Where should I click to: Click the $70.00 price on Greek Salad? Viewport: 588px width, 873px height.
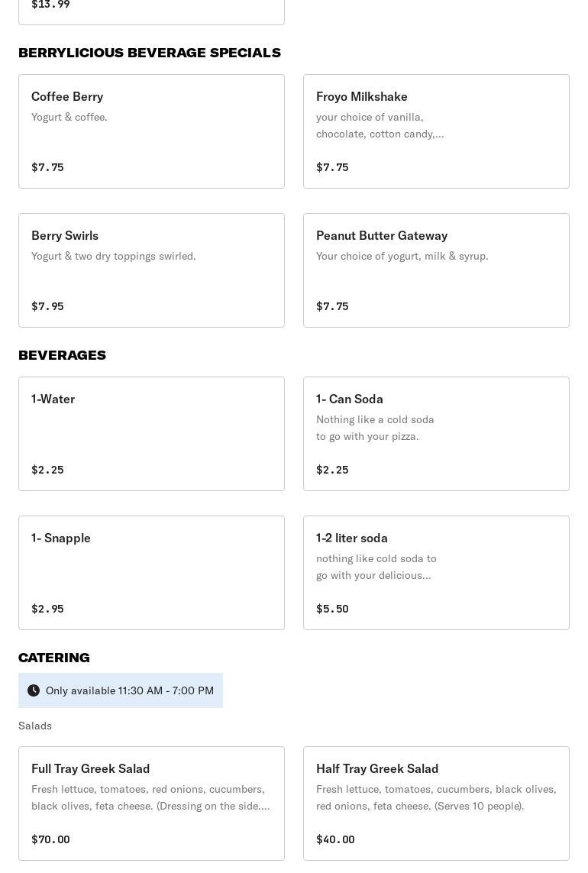coord(50,839)
